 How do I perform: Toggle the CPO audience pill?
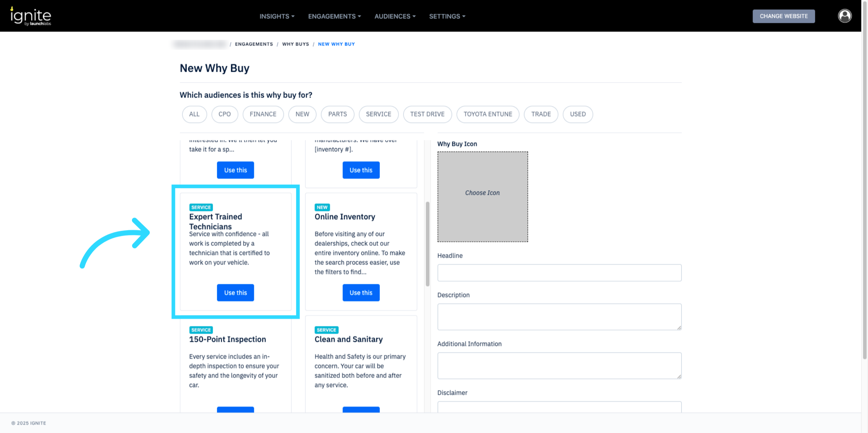coord(224,114)
